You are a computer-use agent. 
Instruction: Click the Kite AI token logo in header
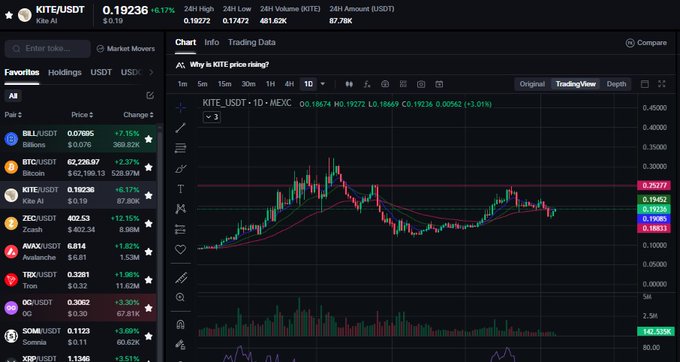click(x=24, y=15)
